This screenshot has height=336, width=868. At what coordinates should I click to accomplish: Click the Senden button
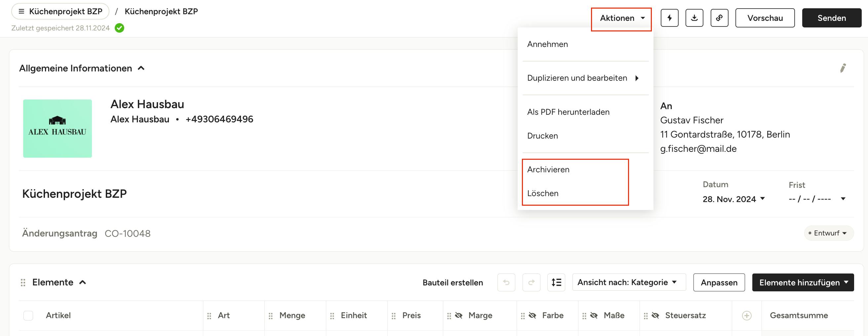point(831,18)
